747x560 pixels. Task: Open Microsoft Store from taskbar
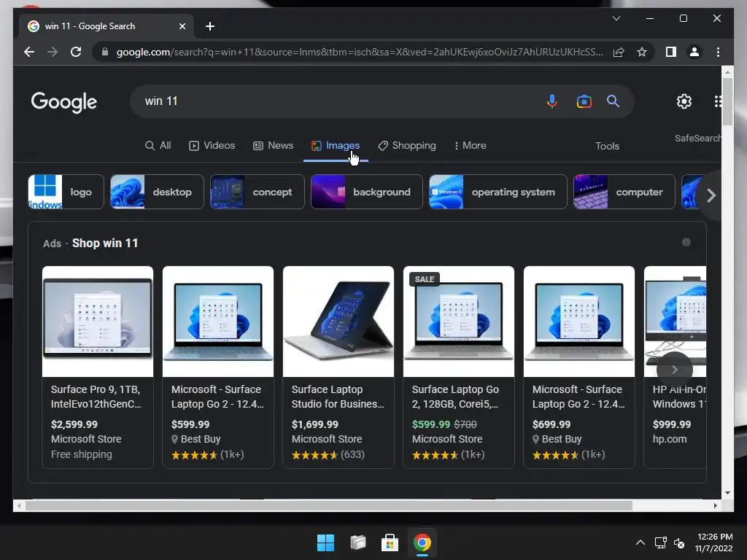(390, 542)
